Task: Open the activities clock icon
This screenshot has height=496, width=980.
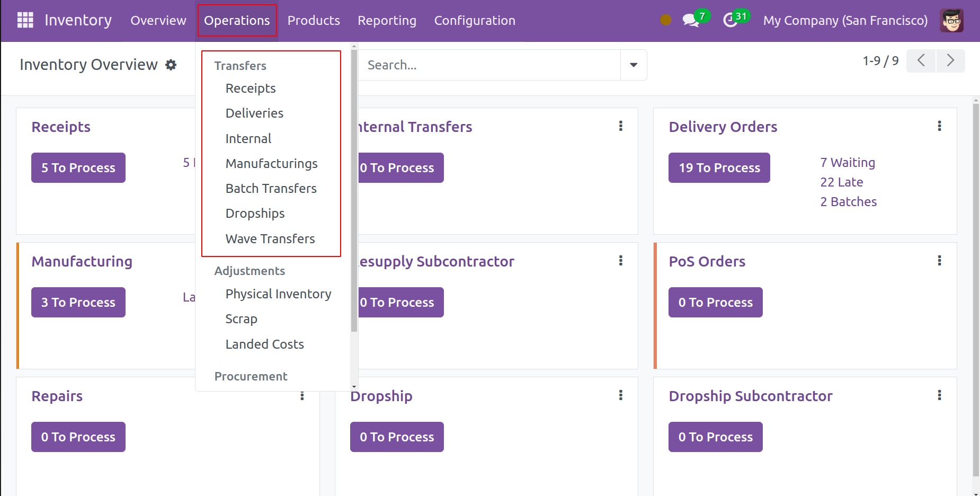Action: (730, 21)
